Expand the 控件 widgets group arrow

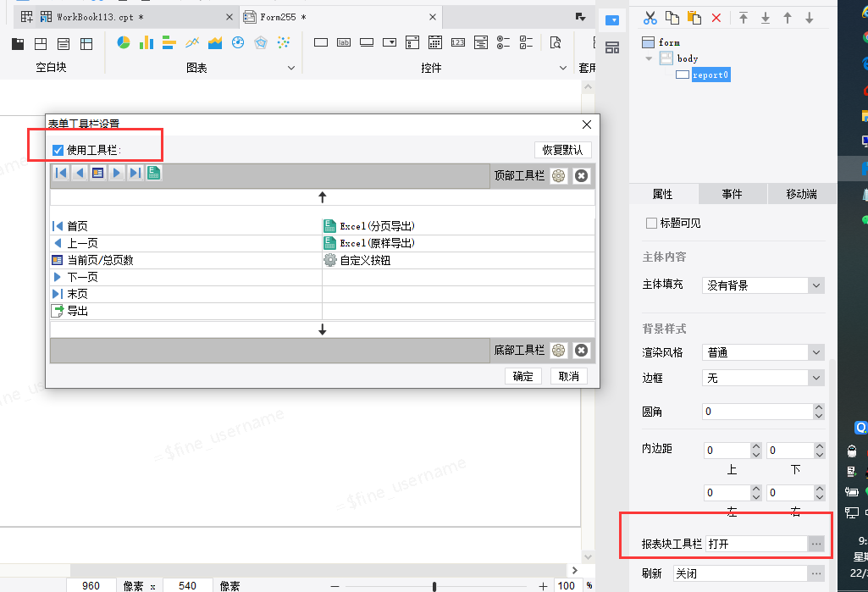(x=563, y=68)
